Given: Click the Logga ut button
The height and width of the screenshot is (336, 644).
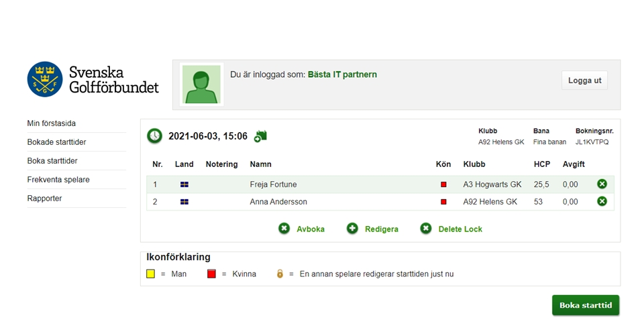Looking at the screenshot, I should pos(584,80).
